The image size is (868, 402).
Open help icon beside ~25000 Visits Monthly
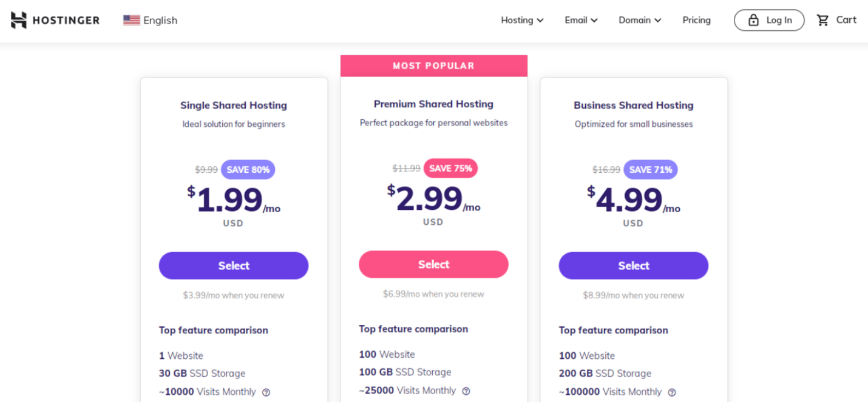(x=466, y=391)
